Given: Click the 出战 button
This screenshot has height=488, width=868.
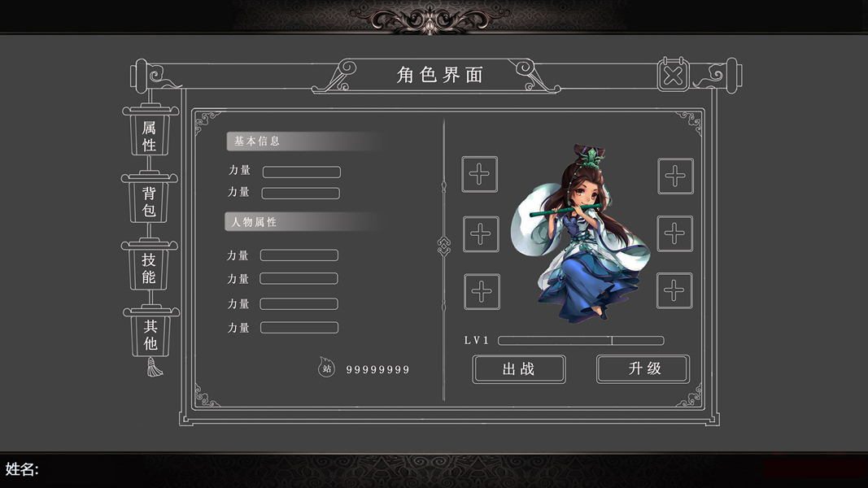Looking at the screenshot, I should [519, 369].
